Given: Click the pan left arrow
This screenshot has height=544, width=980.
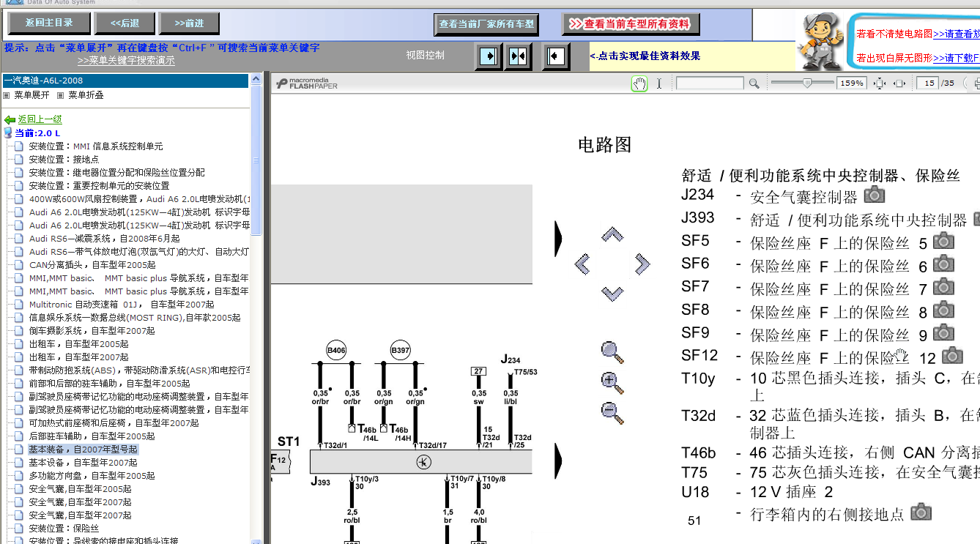Looking at the screenshot, I should [x=583, y=264].
